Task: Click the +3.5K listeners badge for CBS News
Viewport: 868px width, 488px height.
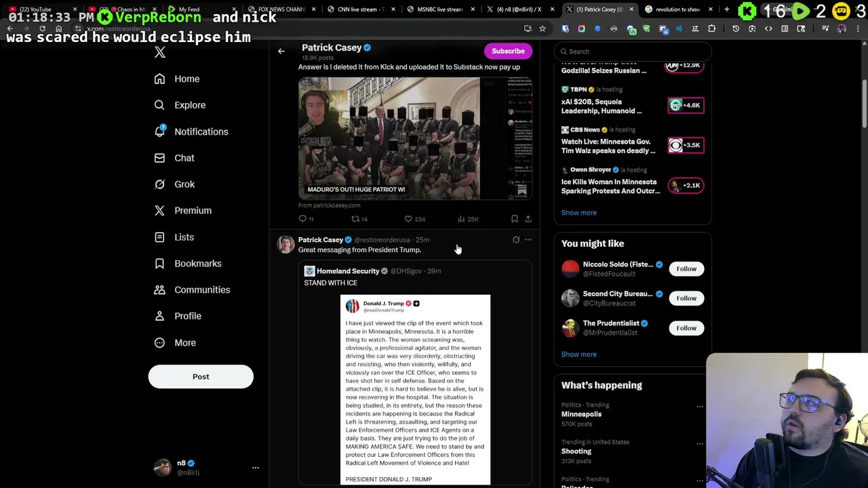Action: (x=686, y=145)
